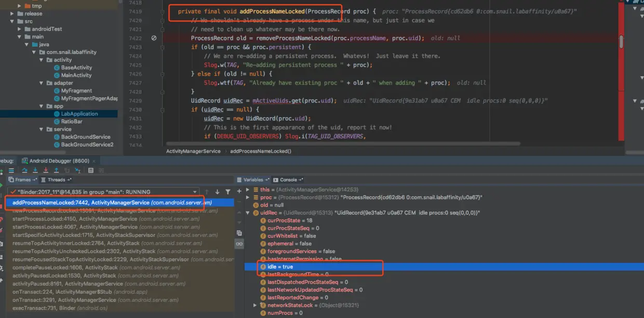Open MyFragmentPagerAdapter class file
The image size is (644, 318).
point(85,98)
